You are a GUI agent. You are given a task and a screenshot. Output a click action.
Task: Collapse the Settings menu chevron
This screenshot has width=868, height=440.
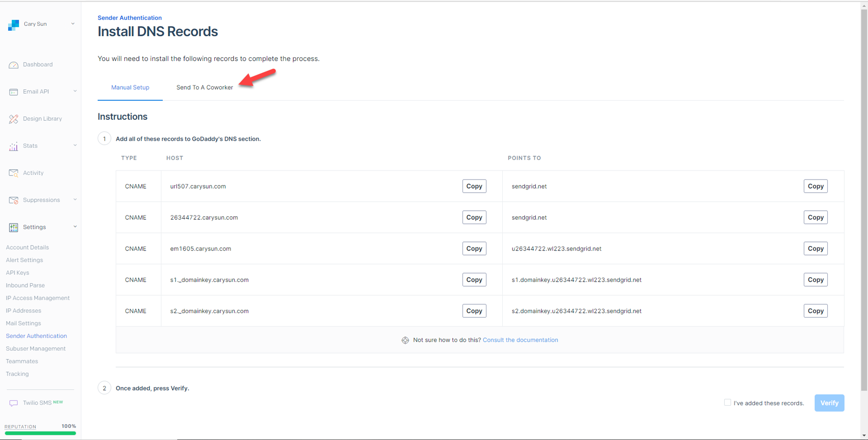(75, 227)
